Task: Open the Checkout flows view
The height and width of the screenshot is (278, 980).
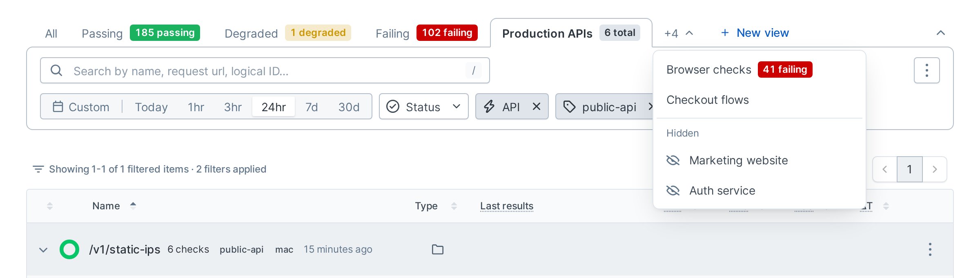Action: (x=759, y=100)
